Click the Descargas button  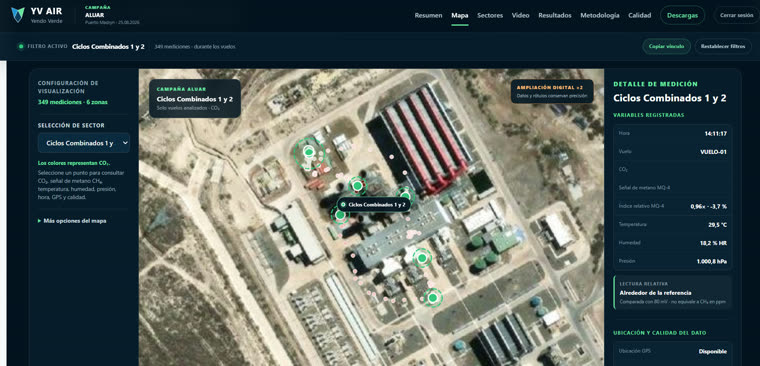(682, 16)
